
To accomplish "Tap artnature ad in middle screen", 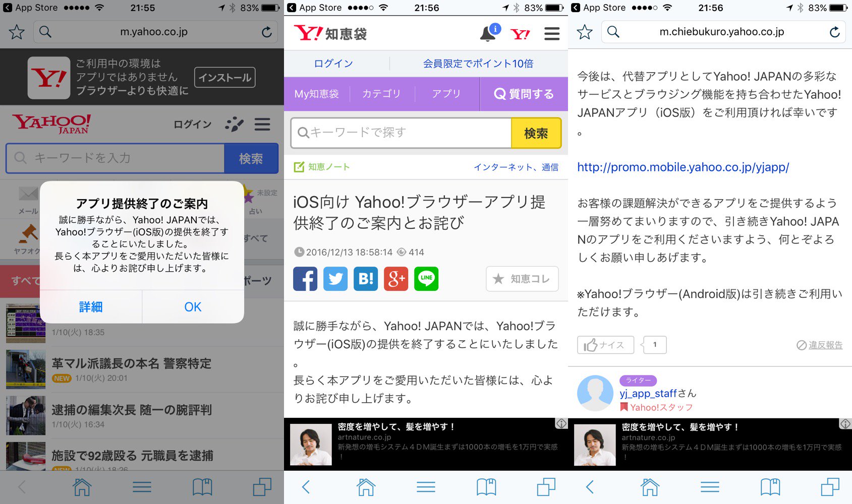I will [426, 444].
